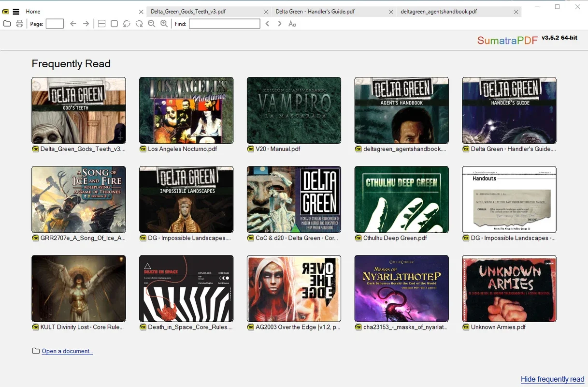Viewport: 588px width, 387px height.
Task: Click the Zoom Out magnifier icon
Action: (152, 24)
